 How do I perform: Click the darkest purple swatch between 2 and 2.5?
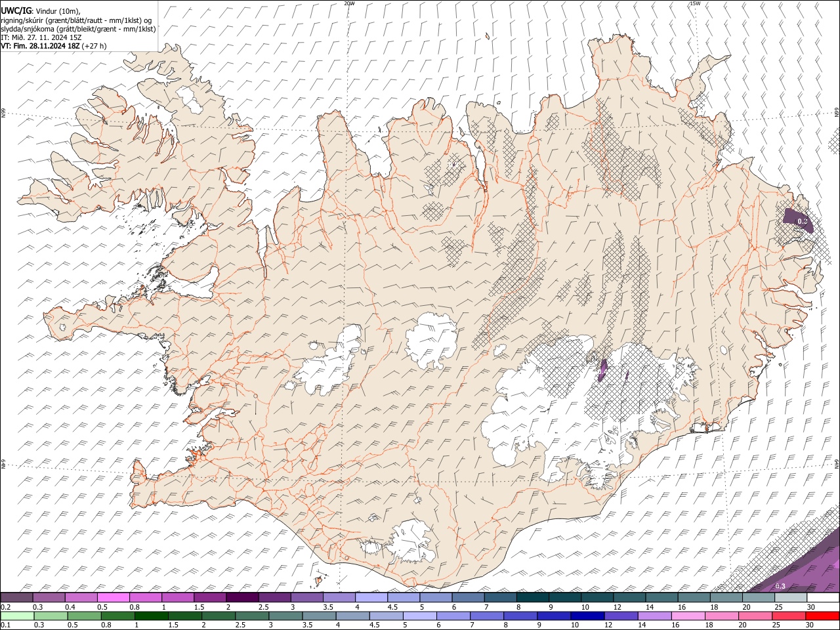coord(242,597)
